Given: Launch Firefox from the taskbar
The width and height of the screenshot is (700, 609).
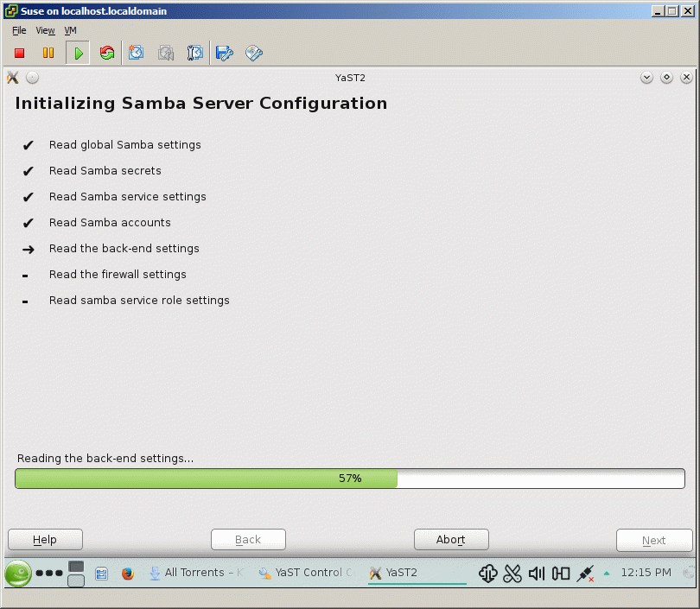Looking at the screenshot, I should tap(128, 574).
